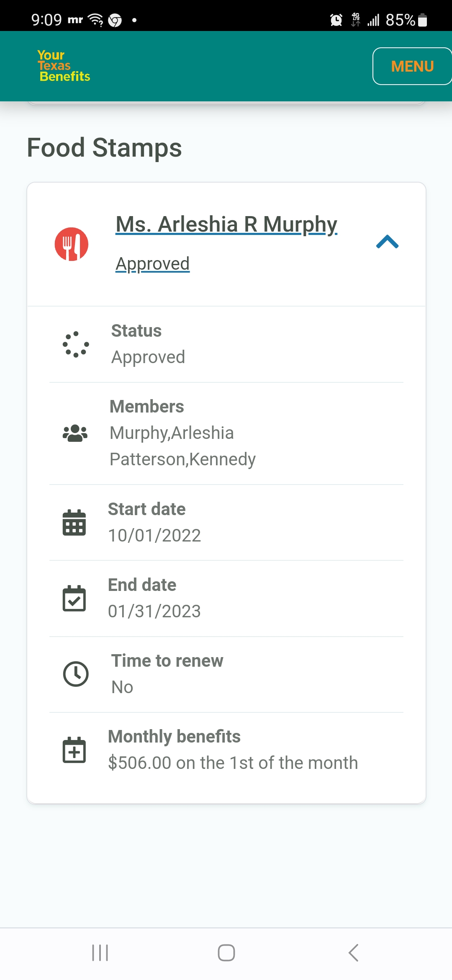Open the MENU button
The width and height of the screenshot is (452, 980).
pyautogui.click(x=412, y=66)
